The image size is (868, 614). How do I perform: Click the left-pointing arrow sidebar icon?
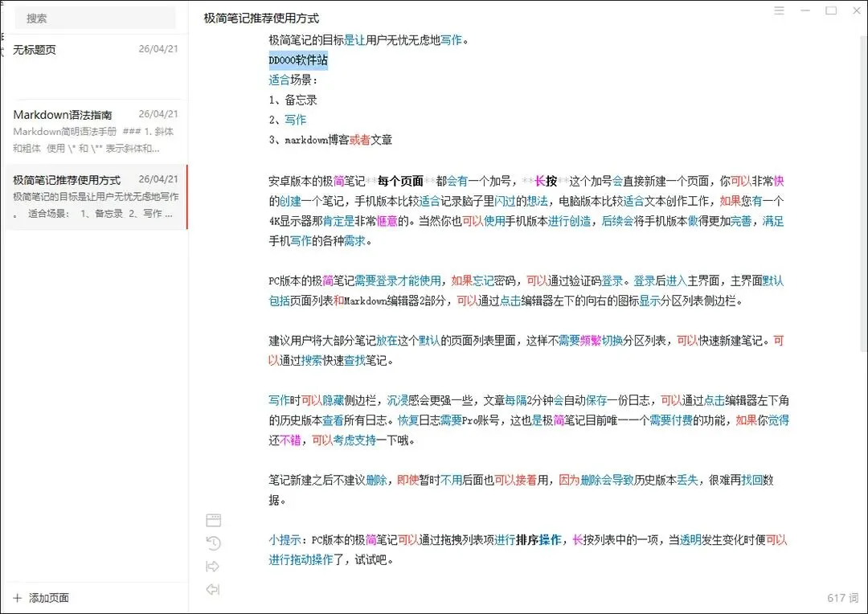pyautogui.click(x=212, y=590)
